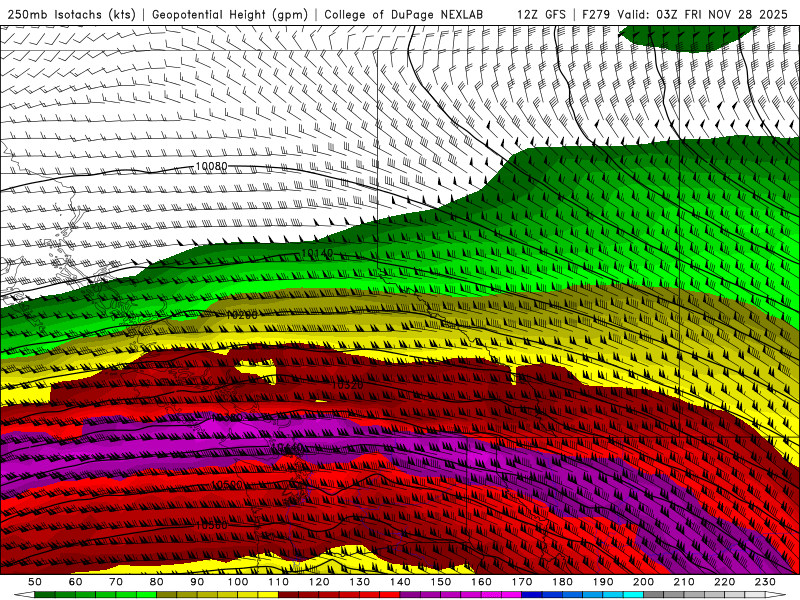
Task: Click the 10380 height contour label
Action: [x=227, y=418]
